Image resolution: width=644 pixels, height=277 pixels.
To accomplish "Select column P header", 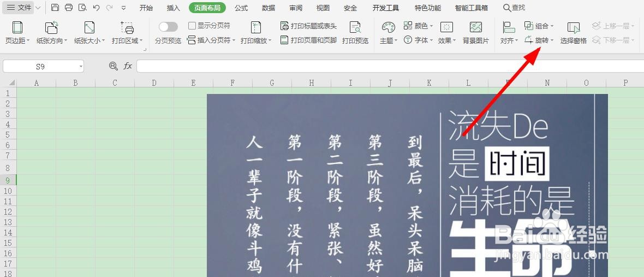I will click(625, 83).
